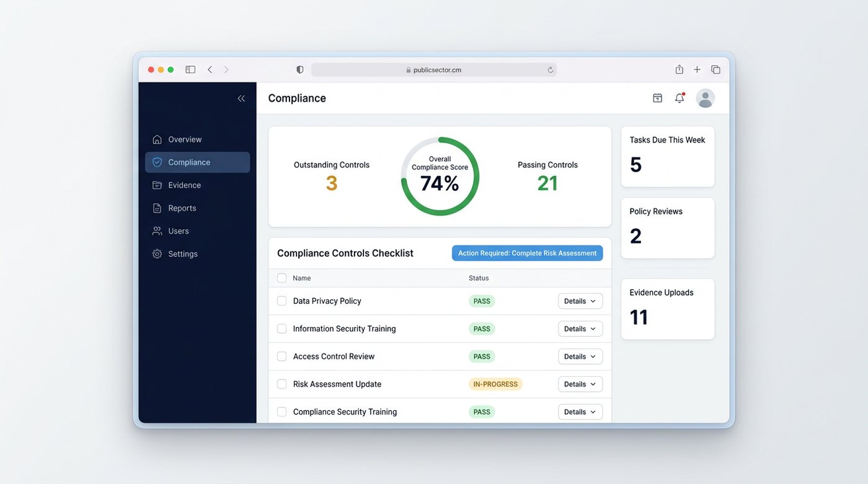Expand Details for Risk Assessment Update
The width and height of the screenshot is (868, 484).
pos(580,384)
